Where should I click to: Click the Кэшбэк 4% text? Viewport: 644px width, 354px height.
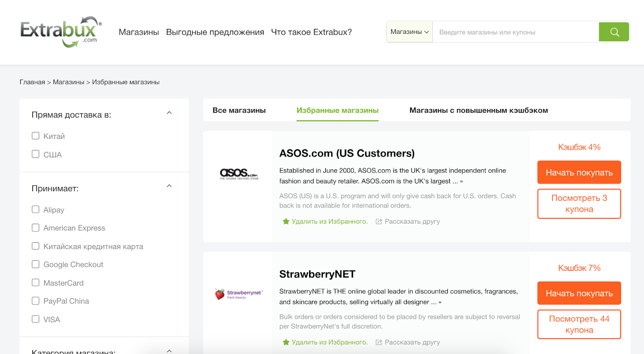579,147
